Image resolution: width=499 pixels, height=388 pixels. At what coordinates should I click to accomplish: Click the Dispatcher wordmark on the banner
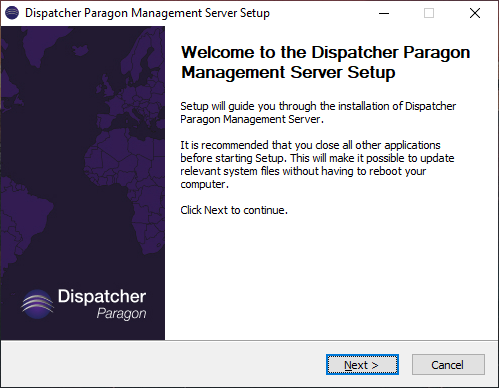coord(102,296)
